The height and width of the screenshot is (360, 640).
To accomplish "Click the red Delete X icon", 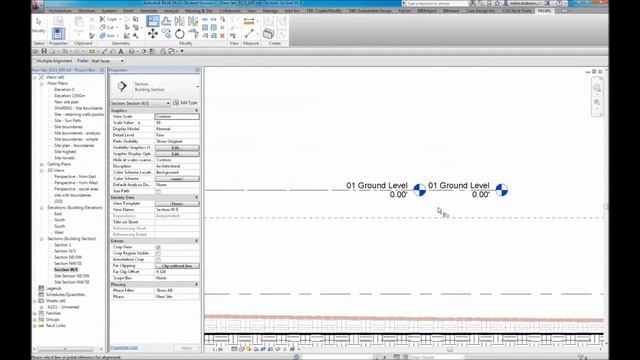I will (x=222, y=36).
